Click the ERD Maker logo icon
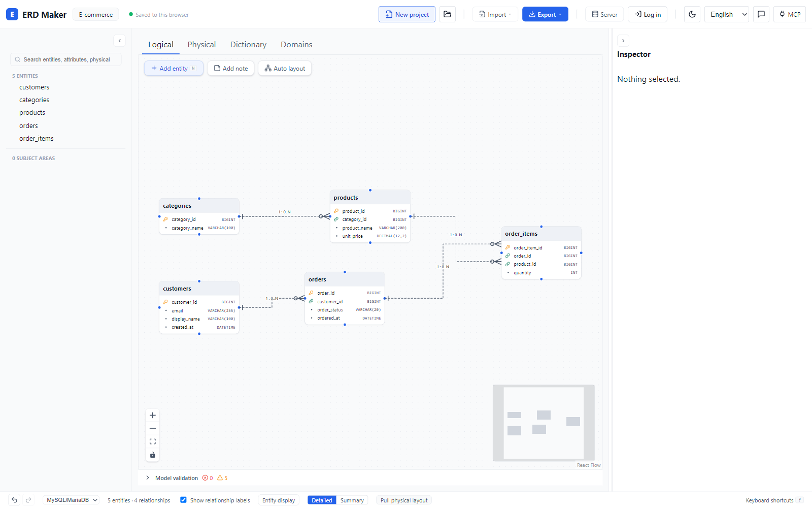This screenshot has width=812, height=508. tap(12, 14)
